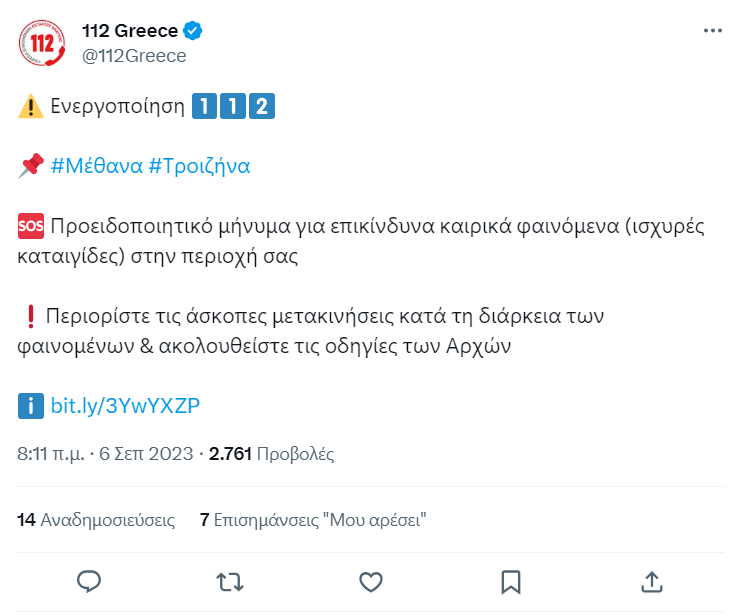Open the #Μέθανα hashtag
The image size is (741, 616).
pos(95,166)
